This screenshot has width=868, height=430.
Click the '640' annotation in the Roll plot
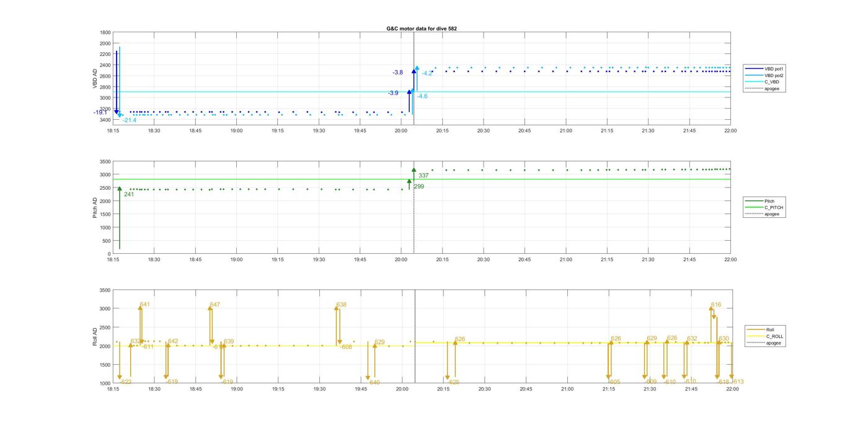click(374, 383)
